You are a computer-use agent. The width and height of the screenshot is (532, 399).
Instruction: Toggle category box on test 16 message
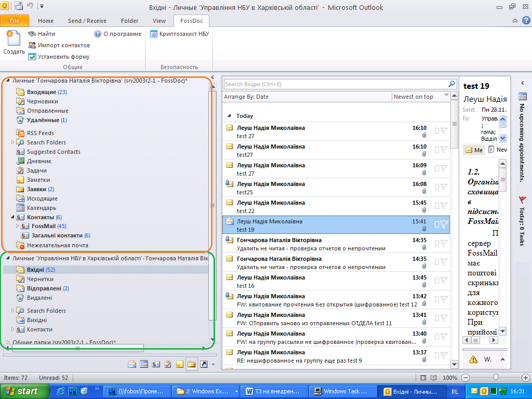[x=437, y=280]
